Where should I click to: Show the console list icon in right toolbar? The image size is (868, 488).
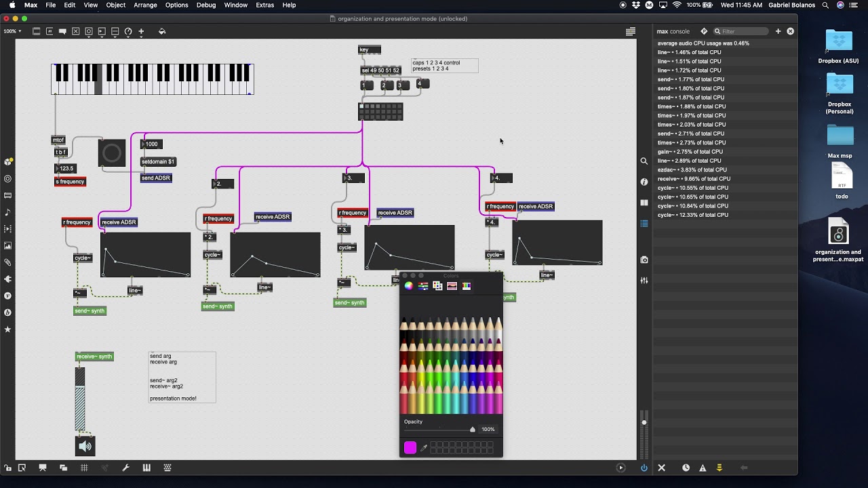coord(644,223)
